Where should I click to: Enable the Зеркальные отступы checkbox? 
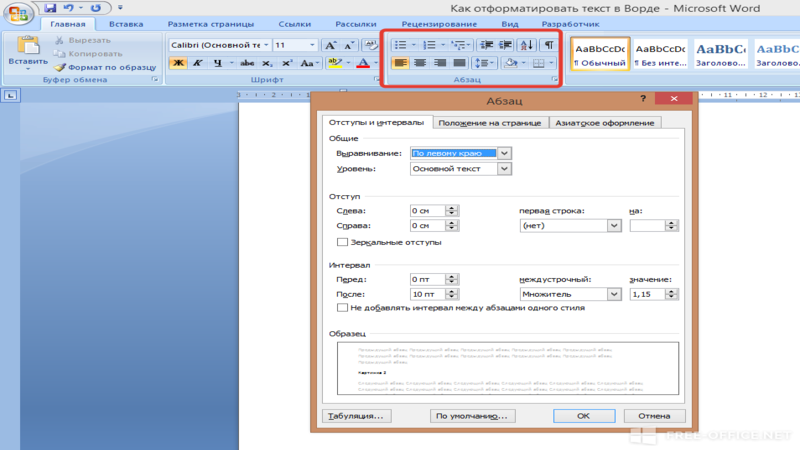click(x=342, y=242)
